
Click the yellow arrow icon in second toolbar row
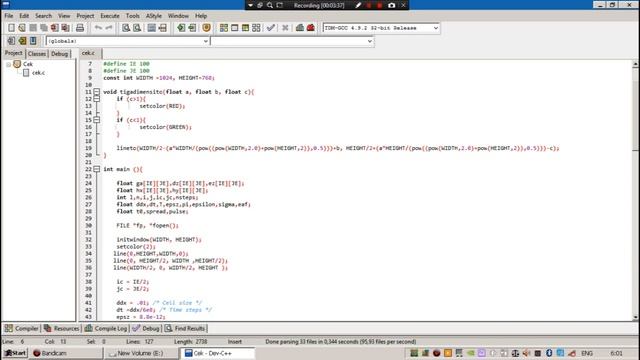click(22, 41)
